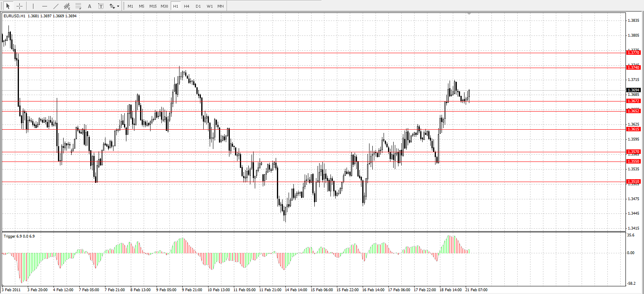Click the red 1.3652 price level label

634,111
